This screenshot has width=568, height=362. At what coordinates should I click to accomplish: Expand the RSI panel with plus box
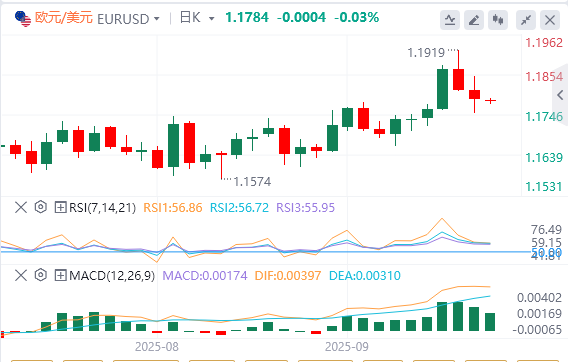[x=60, y=207]
